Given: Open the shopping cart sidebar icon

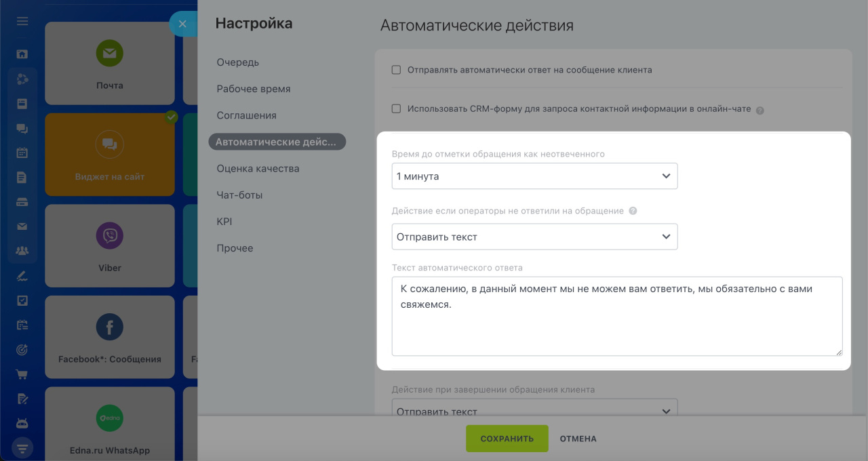Looking at the screenshot, I should point(22,374).
